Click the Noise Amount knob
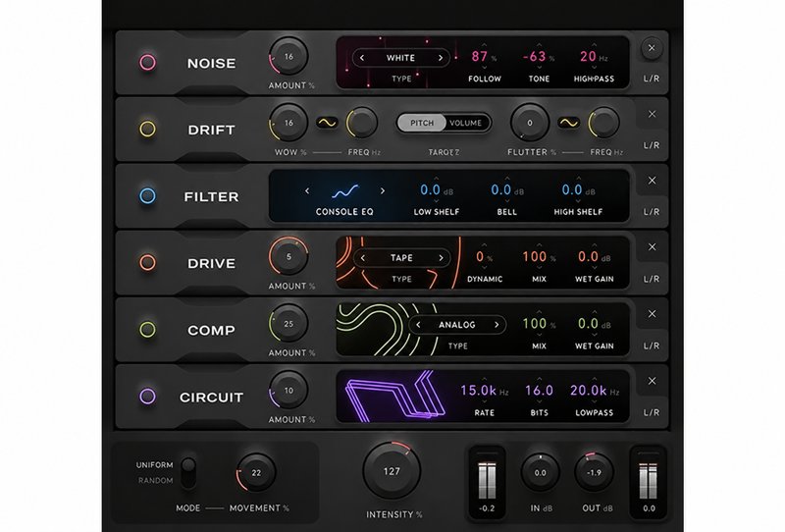The width and height of the screenshot is (785, 532). coord(288,56)
